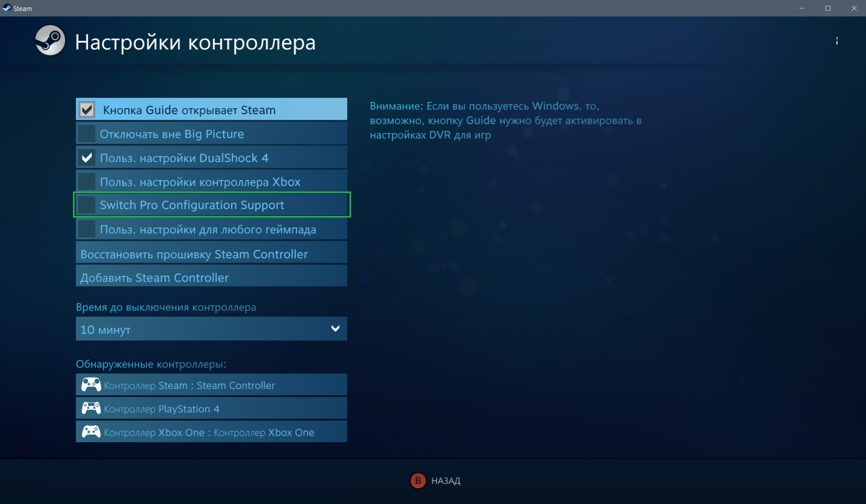The width and height of the screenshot is (866, 504).
Task: Click the Steam icon in title bar
Action: point(7,8)
